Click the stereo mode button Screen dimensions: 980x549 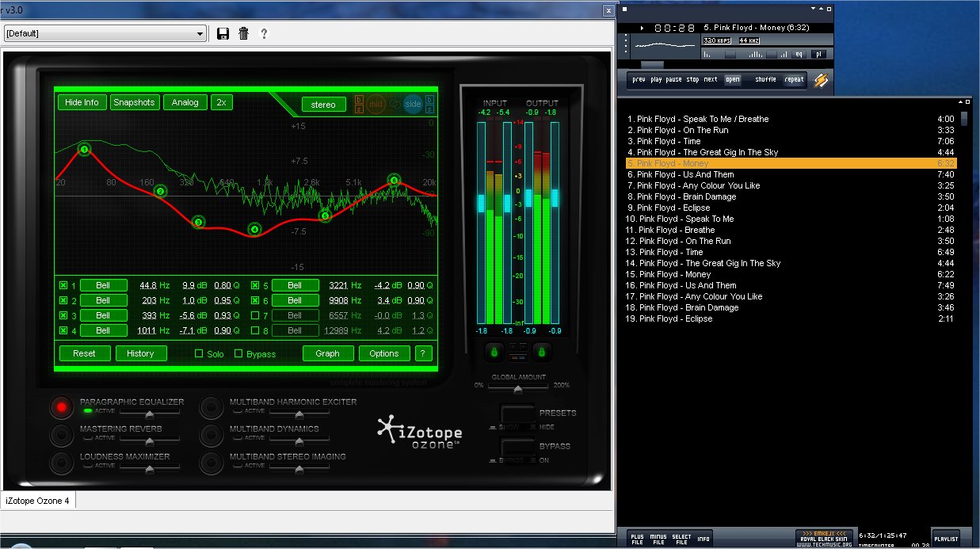coord(323,105)
